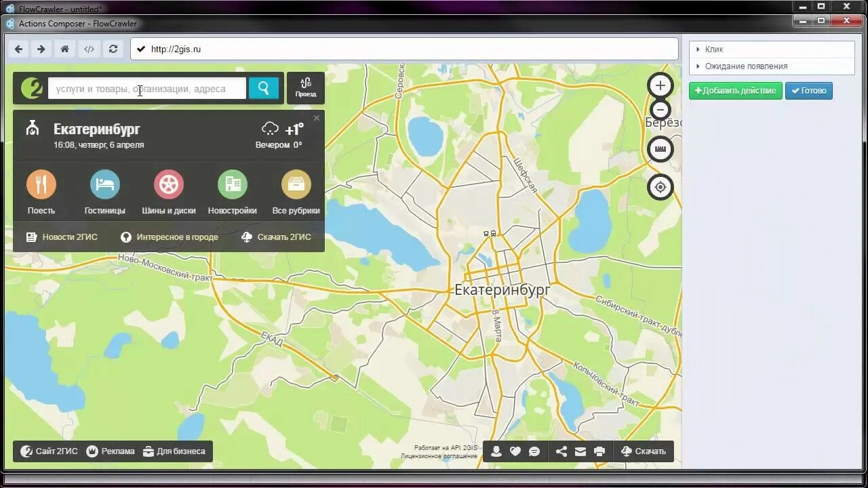Image resolution: width=868 pixels, height=488 pixels.
Task: Open the Гостиницы category
Action: 105,192
